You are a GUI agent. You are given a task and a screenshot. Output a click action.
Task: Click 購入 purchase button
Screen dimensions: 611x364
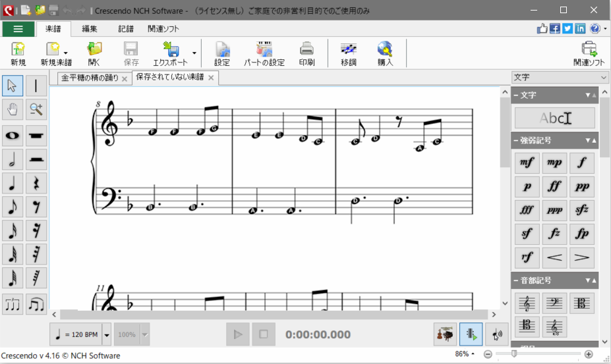click(x=385, y=54)
